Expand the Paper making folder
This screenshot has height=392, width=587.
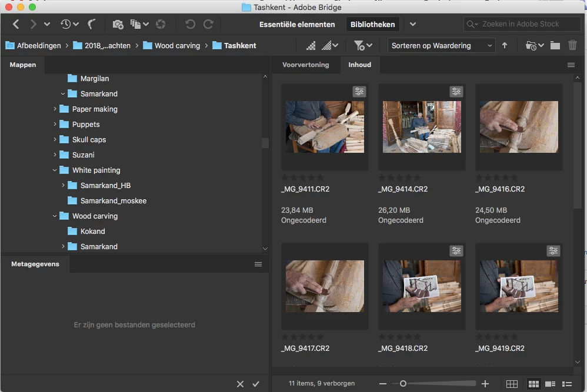[x=55, y=109]
